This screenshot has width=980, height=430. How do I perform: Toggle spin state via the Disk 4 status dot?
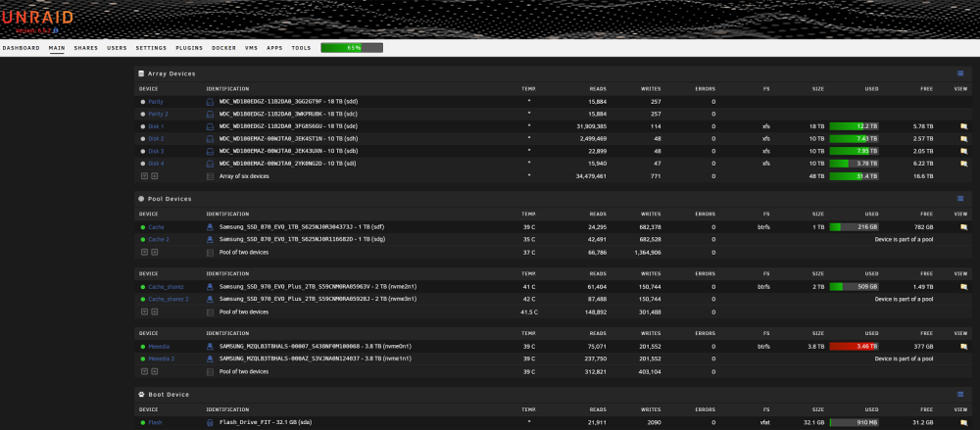142,164
